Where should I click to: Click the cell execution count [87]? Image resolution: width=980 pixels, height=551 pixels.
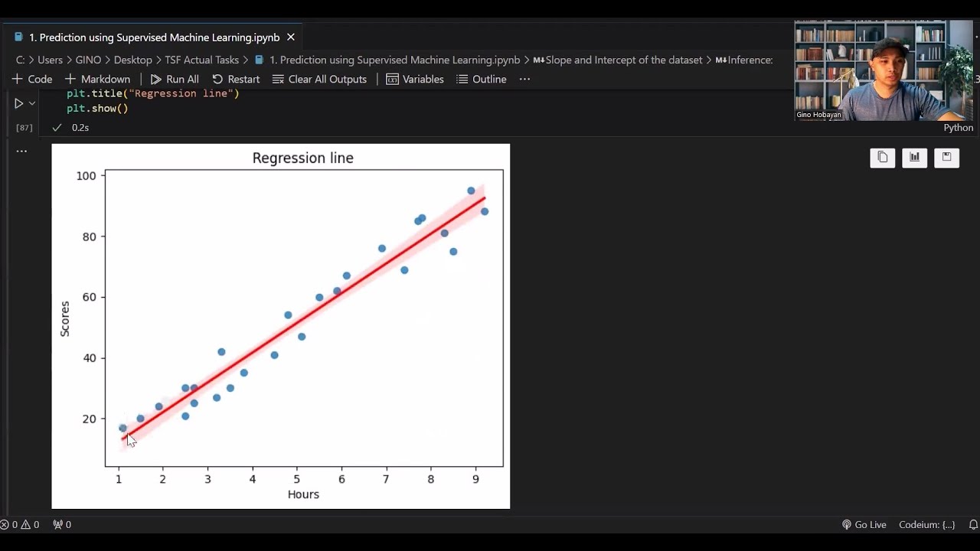(24, 128)
